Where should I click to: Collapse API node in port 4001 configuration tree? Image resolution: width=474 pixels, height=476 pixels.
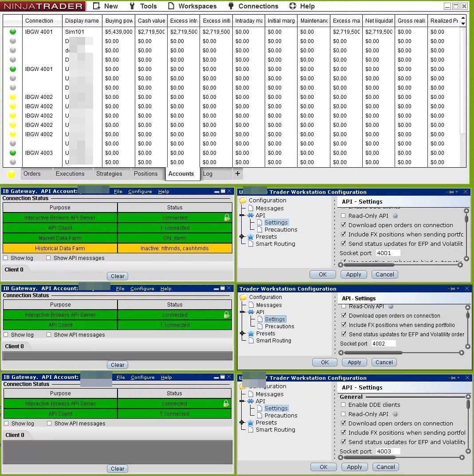tap(242, 215)
